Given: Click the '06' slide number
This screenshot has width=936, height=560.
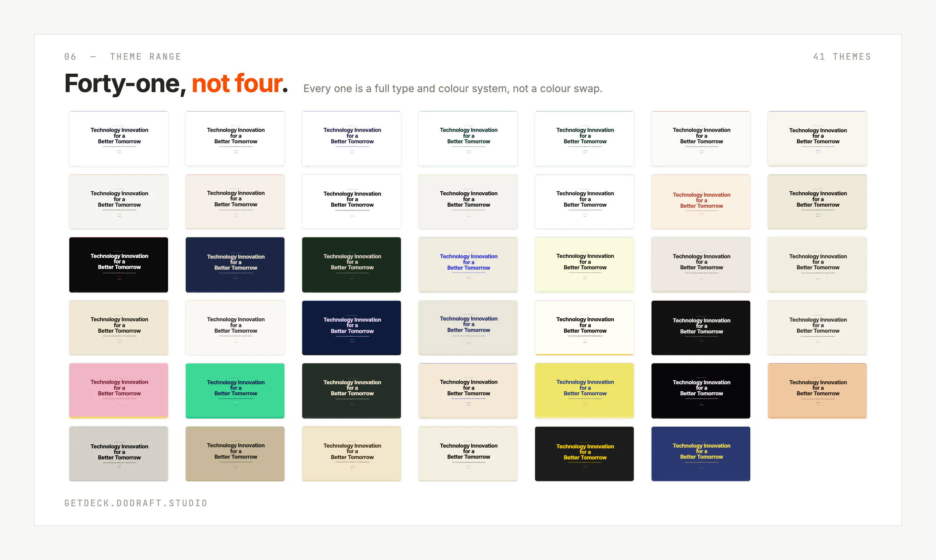Looking at the screenshot, I should [70, 57].
